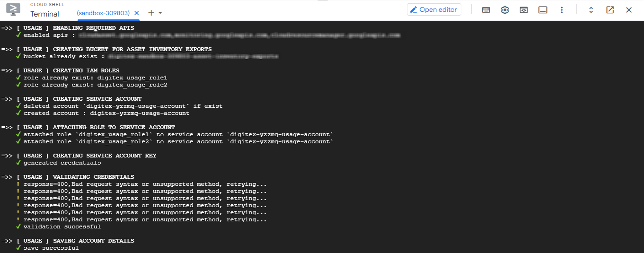Screen dimensions: 644x253
Task: Switch to the sandbox-309803 terminal tab
Action: (103, 13)
